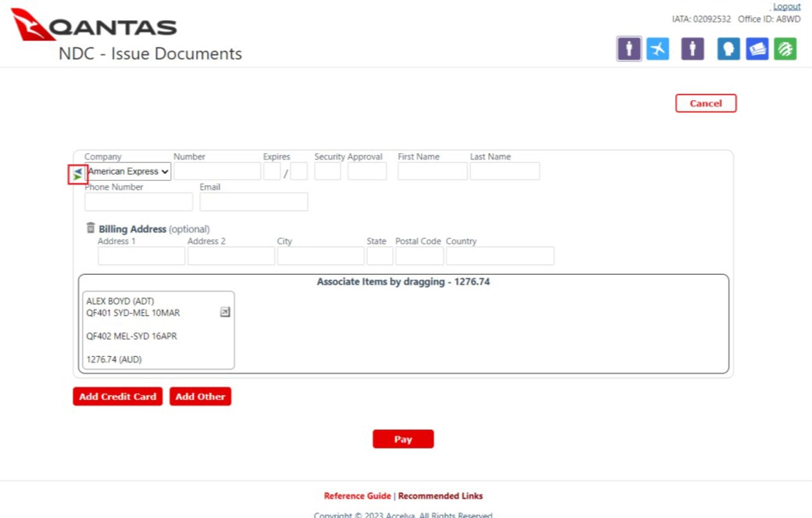Click the 'Office ID: A8WD' text

click(769, 19)
